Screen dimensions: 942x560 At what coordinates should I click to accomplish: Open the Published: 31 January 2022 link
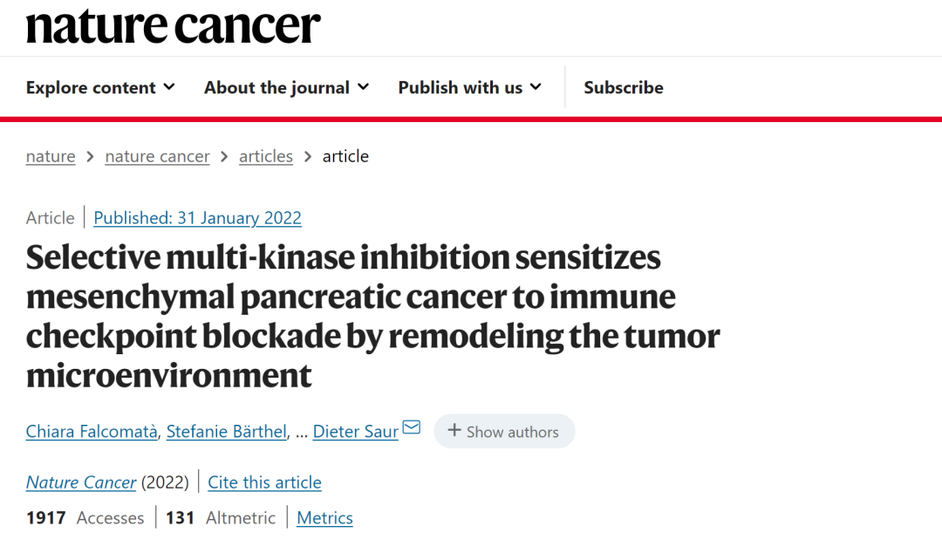(x=198, y=217)
